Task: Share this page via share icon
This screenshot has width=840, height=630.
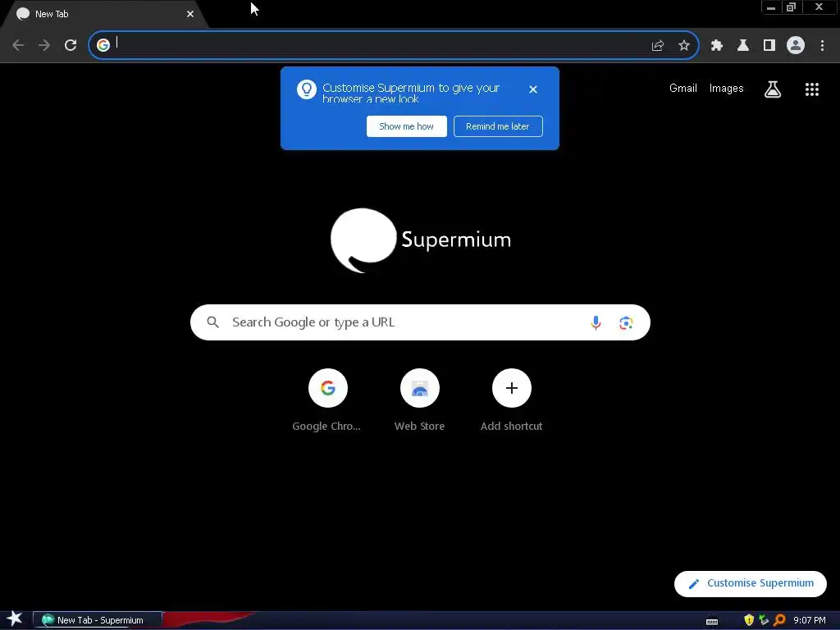Action: (658, 46)
